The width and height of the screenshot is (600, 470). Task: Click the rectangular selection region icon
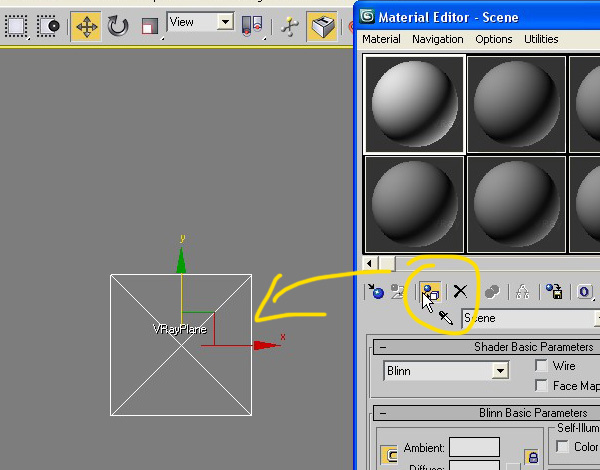(x=16, y=25)
